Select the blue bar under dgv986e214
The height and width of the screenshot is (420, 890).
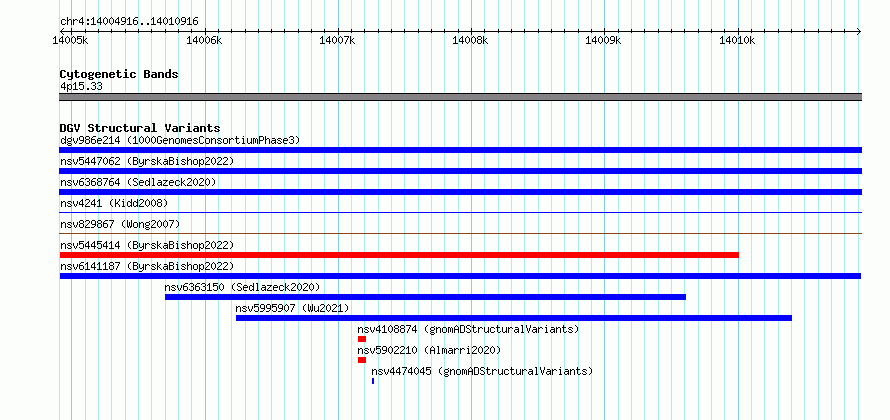click(460, 150)
